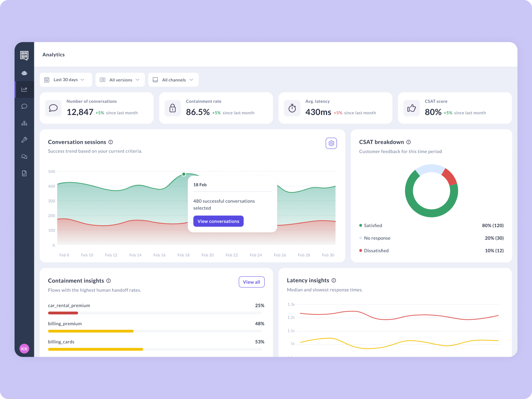Expand the All channels filter
The image size is (532, 399).
point(173,80)
